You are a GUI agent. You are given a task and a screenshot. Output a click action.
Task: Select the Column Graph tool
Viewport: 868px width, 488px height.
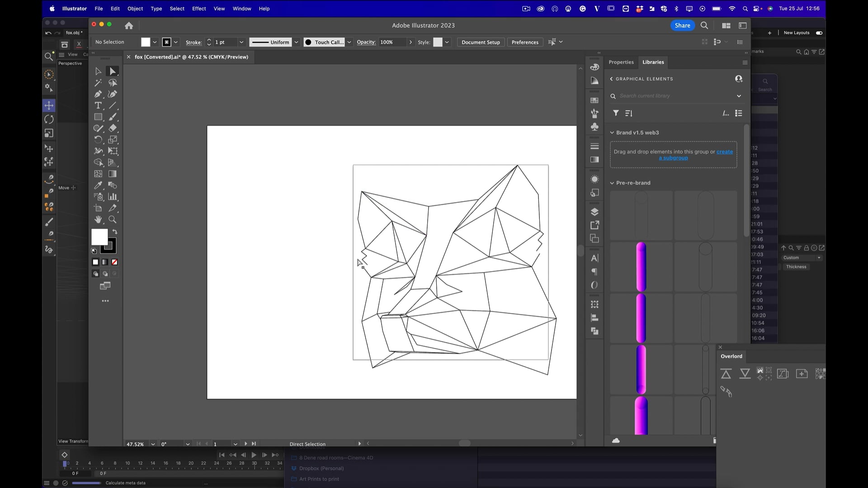(x=113, y=197)
